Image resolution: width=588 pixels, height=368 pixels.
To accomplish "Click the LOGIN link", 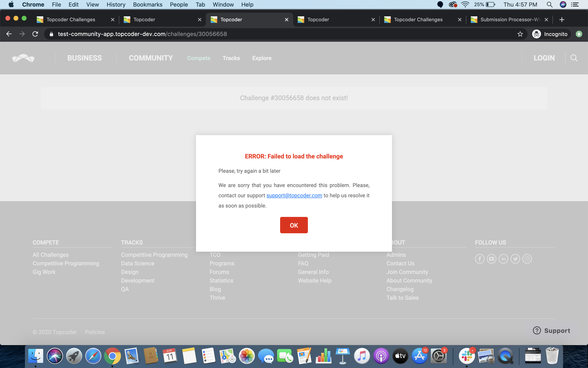I will pos(544,58).
